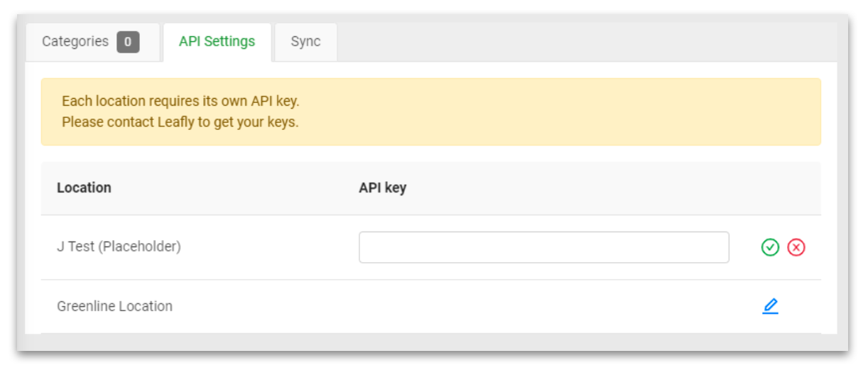Click Greenline Location's empty API key cell
Image resolution: width=868 pixels, height=385 pixels.
[543, 306]
